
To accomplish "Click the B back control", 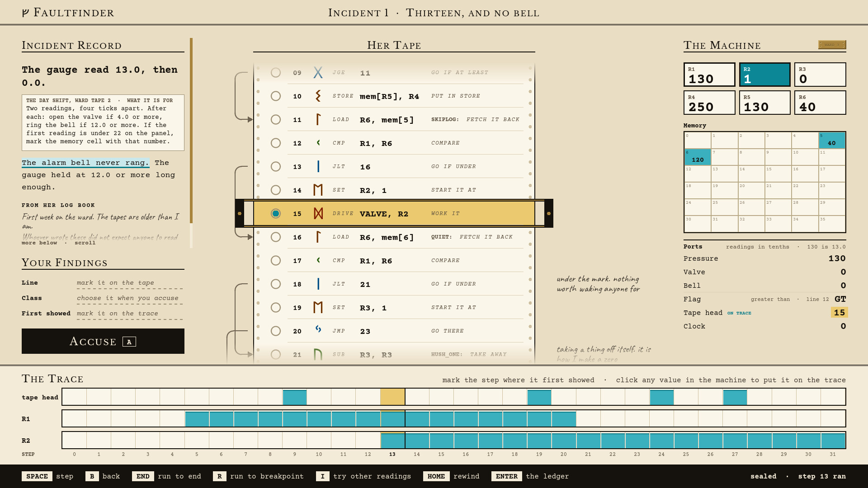I will coord(103,476).
